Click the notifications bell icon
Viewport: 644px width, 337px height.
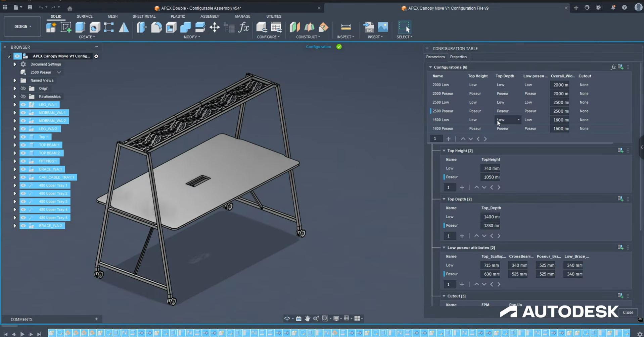click(613, 7)
